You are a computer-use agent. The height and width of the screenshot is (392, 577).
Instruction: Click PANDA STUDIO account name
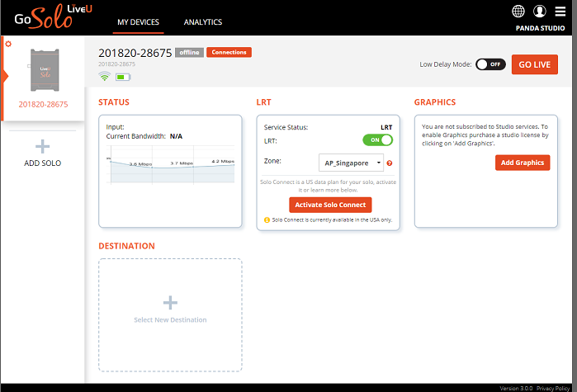tap(540, 28)
